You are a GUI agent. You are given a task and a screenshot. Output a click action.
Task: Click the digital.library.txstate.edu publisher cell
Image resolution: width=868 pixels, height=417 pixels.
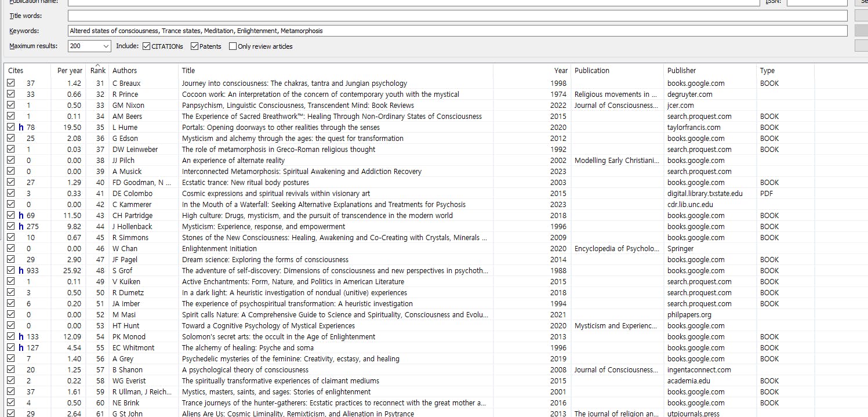(x=704, y=194)
